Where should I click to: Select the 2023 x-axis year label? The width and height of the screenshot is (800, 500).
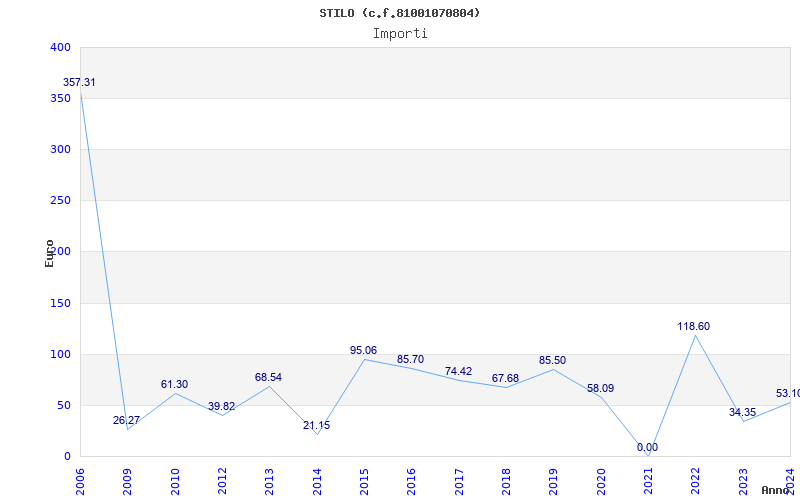point(743,481)
